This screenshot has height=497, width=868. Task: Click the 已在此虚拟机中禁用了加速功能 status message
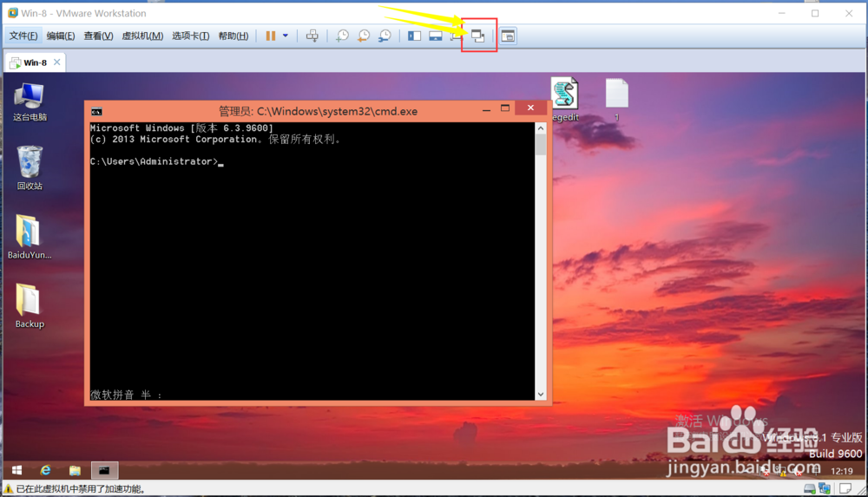point(81,488)
